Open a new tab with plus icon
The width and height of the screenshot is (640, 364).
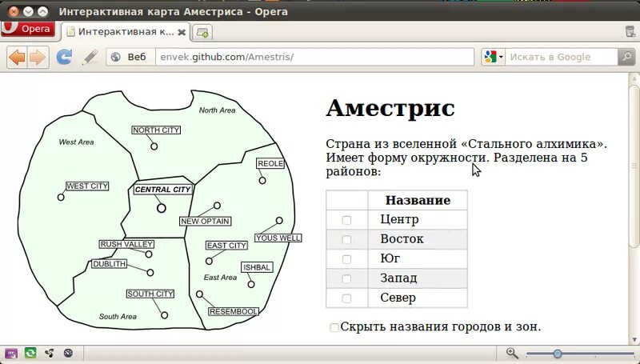[x=202, y=33]
